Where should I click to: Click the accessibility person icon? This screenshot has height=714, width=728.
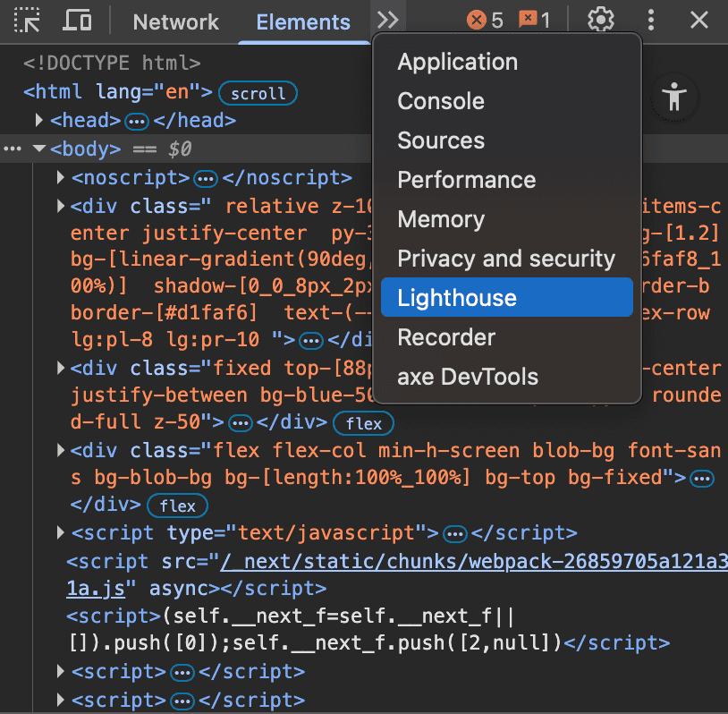click(674, 97)
